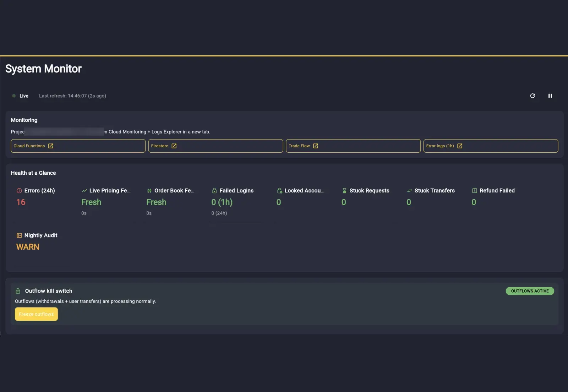The image size is (568, 392).
Task: Click the Failed Logins 0 (24h) subtext
Action: tap(219, 213)
